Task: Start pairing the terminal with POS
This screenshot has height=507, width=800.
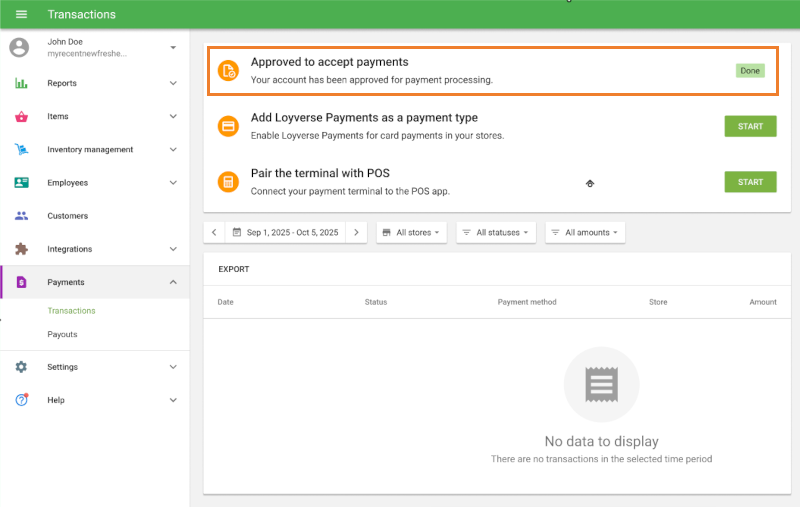Action: click(x=751, y=182)
